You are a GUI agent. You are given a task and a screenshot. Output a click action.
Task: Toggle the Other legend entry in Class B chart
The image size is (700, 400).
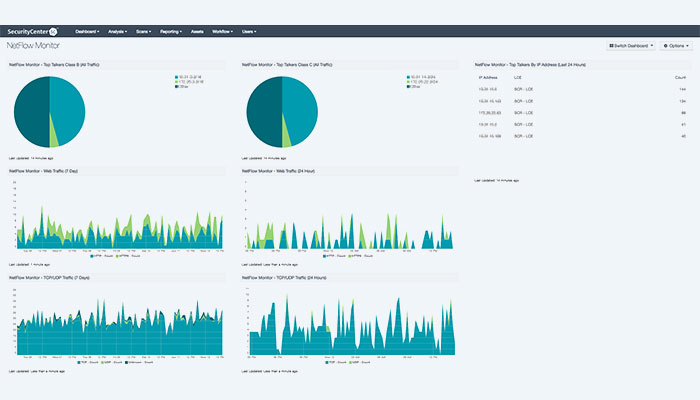pos(182,86)
